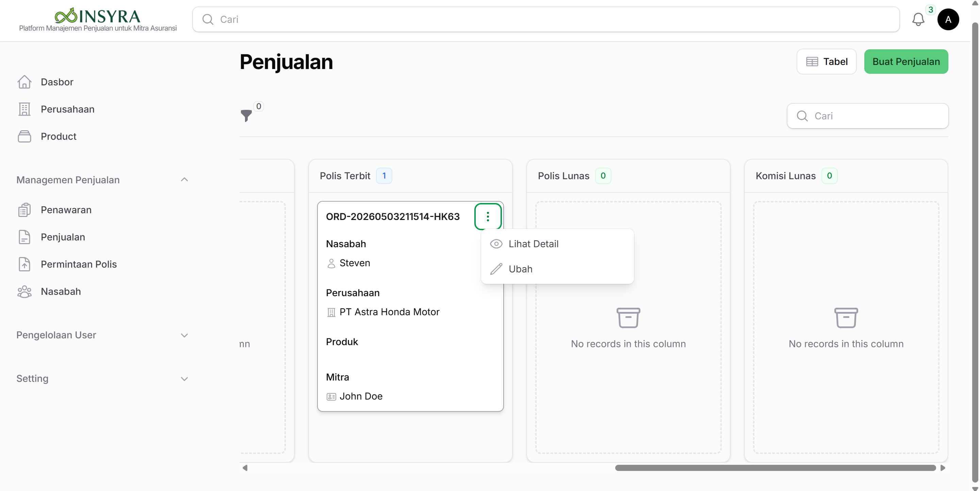Click the Nasabah people icon in sidebar
980x491 pixels.
[x=24, y=291]
